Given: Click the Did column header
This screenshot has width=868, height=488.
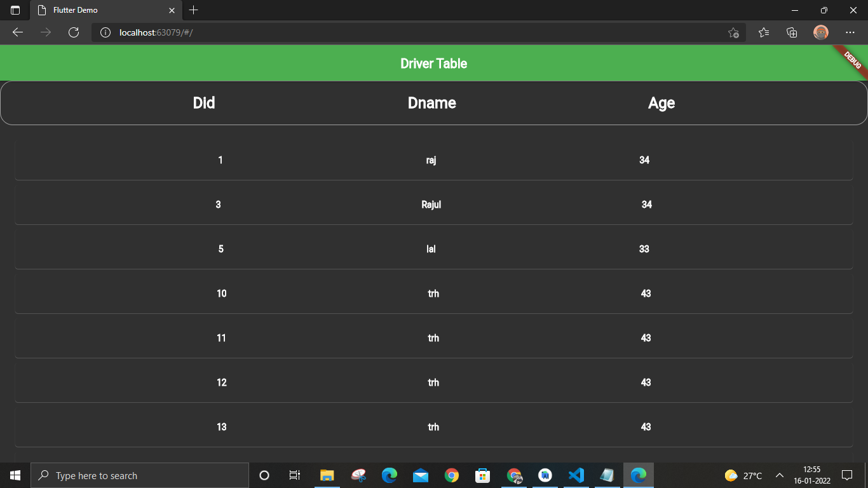Looking at the screenshot, I should [204, 103].
